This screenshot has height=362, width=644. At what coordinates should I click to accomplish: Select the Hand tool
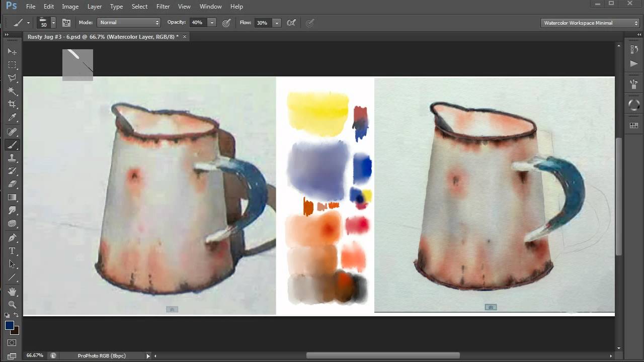tap(12, 292)
